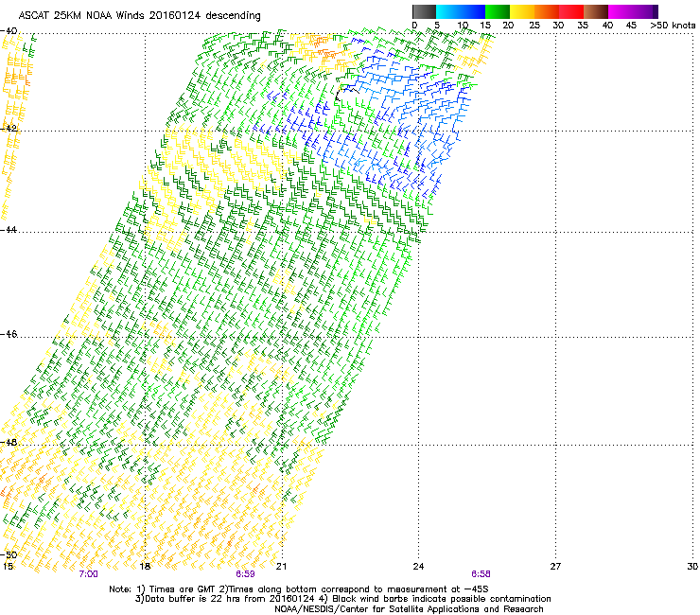Click the orange 25-30 knots legend segment
This screenshot has width=700, height=615.
click(547, 11)
